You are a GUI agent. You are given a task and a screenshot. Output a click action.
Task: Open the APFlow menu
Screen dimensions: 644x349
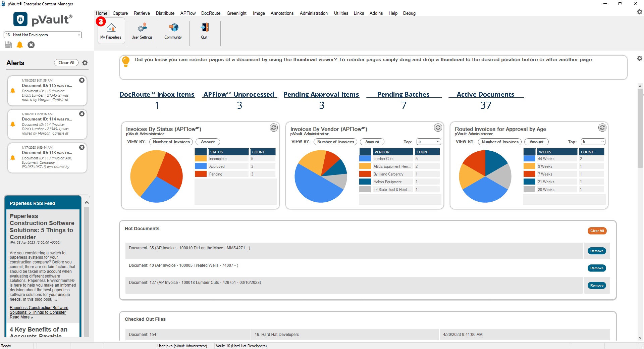tap(188, 13)
